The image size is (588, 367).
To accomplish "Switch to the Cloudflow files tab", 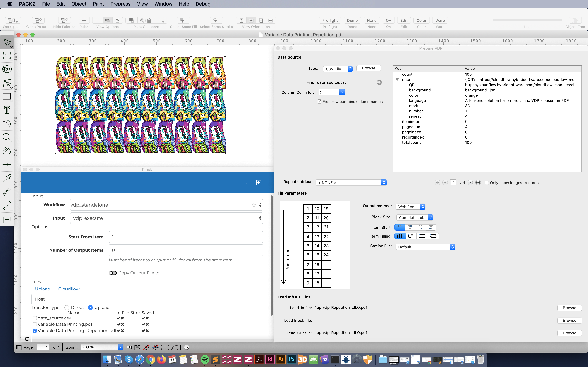I will (x=69, y=289).
